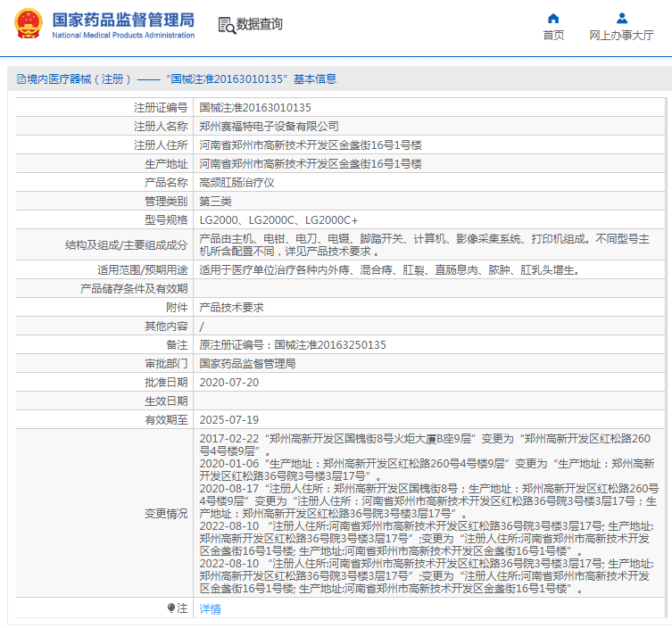Viewport: 672px width, 628px height.
Task: Select registration number 国械注准20163010135 in table
Action: point(255,107)
